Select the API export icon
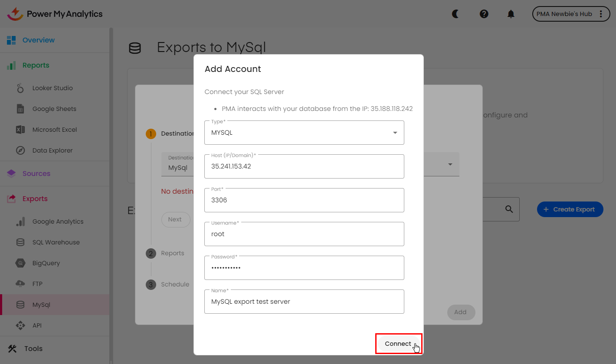Screen dimensions: 616x364 point(20,325)
